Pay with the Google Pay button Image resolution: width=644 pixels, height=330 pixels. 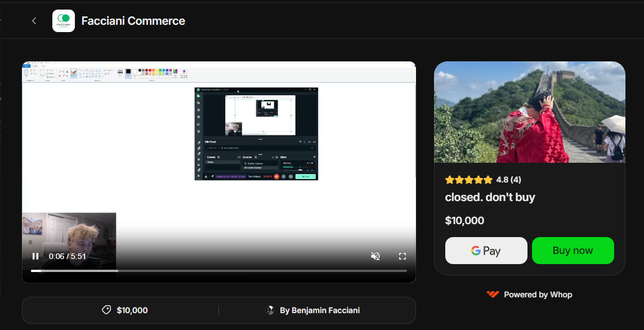[x=486, y=251]
